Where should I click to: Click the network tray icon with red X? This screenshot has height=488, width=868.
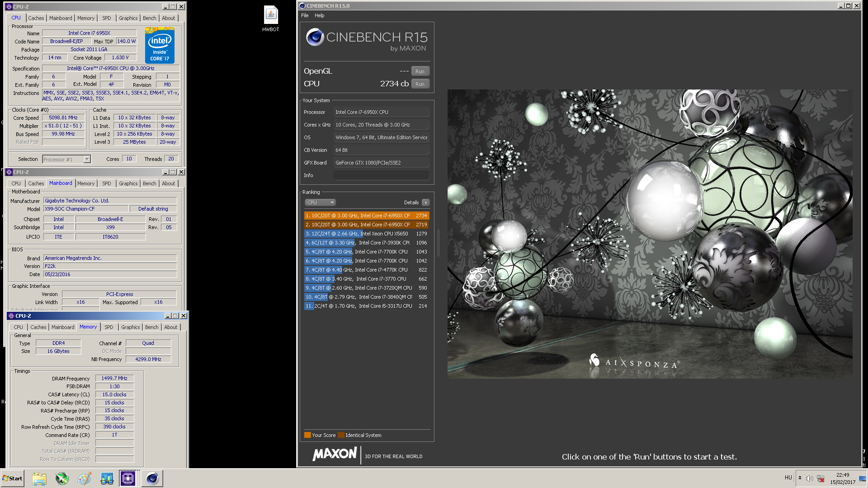tap(821, 479)
